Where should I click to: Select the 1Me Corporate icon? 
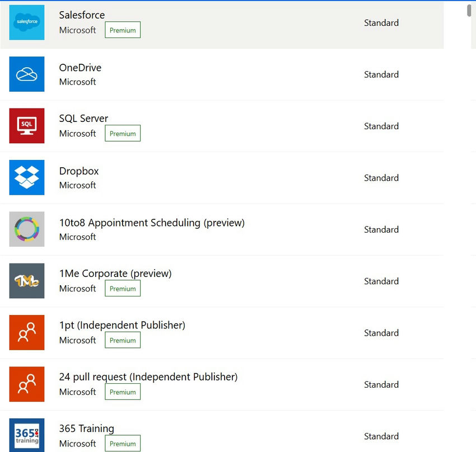tap(27, 281)
